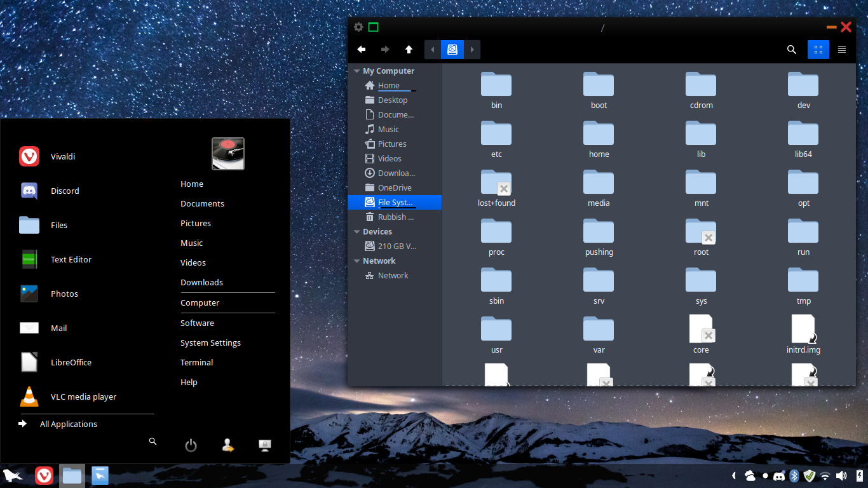The image size is (868, 488).
Task: Go forward in file manager
Action: 385,50
